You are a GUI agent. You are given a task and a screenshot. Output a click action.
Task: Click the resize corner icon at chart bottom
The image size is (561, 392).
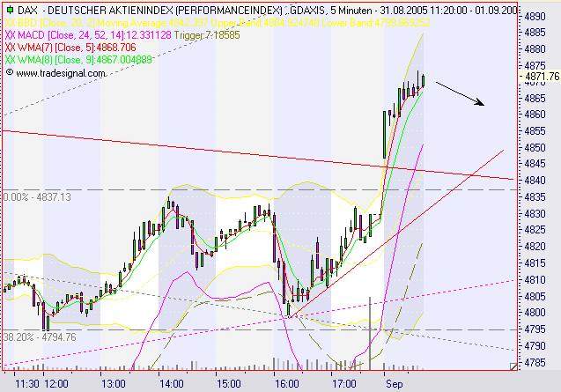tap(513, 366)
